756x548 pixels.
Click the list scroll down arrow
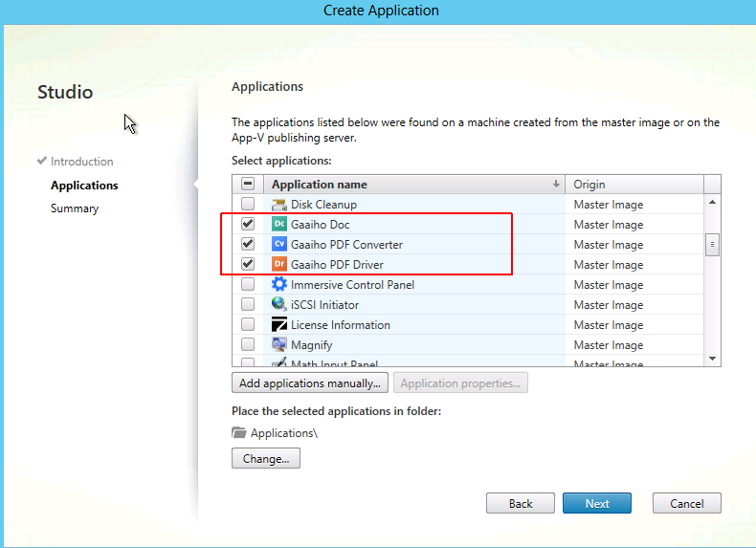coord(712,359)
